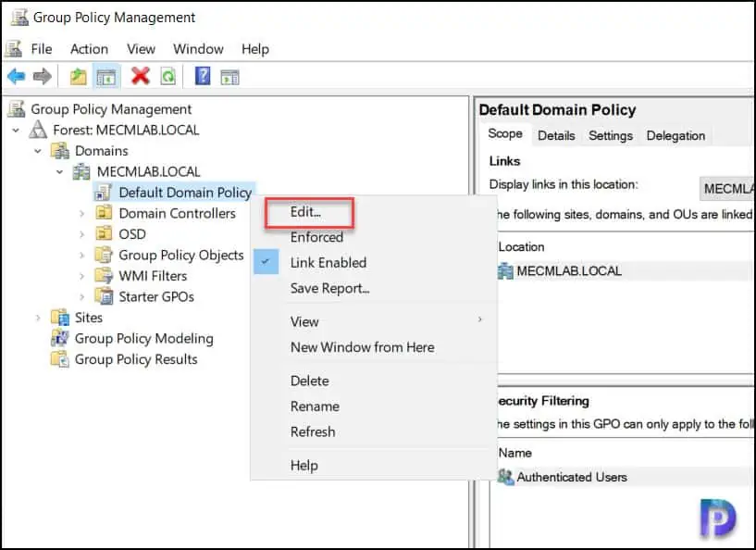
Task: Open the Window menu
Action: pyautogui.click(x=198, y=49)
